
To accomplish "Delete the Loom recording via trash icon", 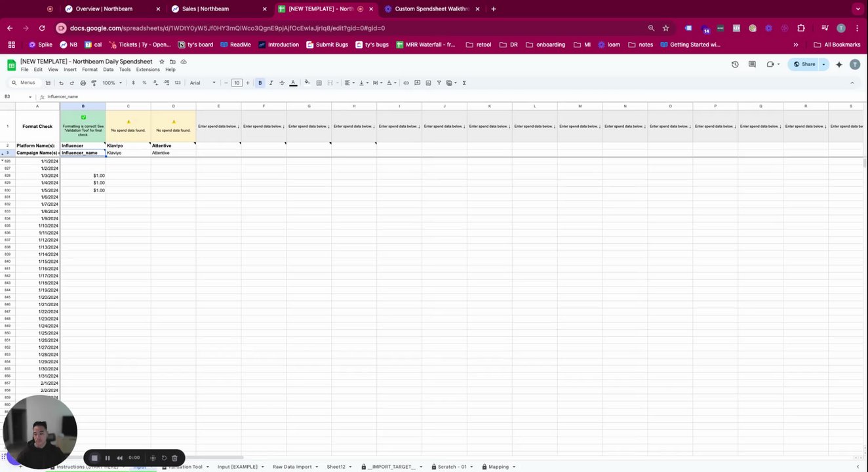I will (x=174, y=458).
